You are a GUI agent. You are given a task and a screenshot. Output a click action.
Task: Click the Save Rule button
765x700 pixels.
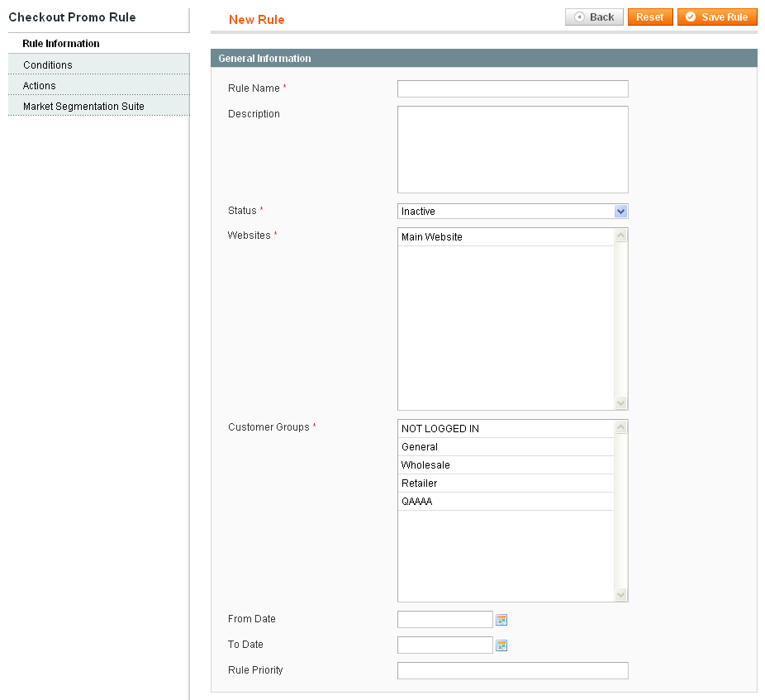716,17
